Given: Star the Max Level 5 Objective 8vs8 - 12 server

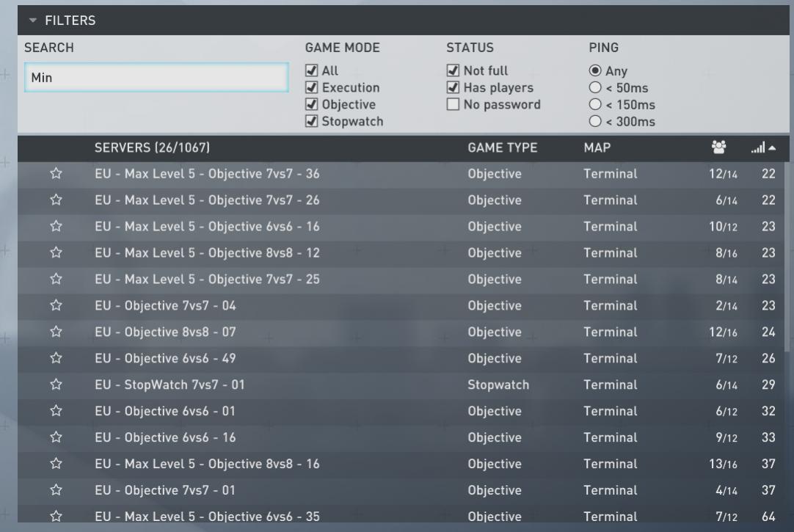Looking at the screenshot, I should coord(54,253).
